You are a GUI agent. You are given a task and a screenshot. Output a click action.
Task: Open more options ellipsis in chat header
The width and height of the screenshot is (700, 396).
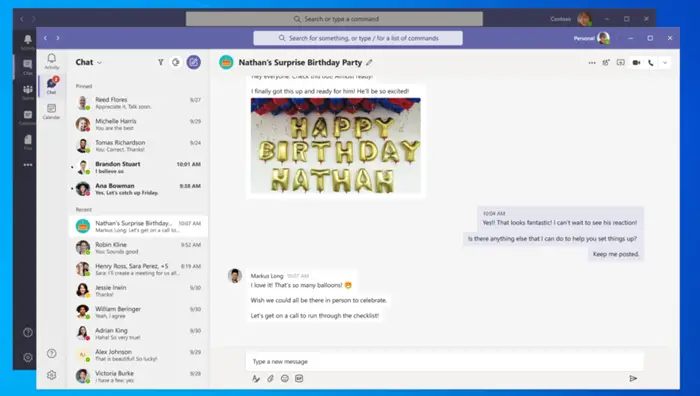click(592, 63)
